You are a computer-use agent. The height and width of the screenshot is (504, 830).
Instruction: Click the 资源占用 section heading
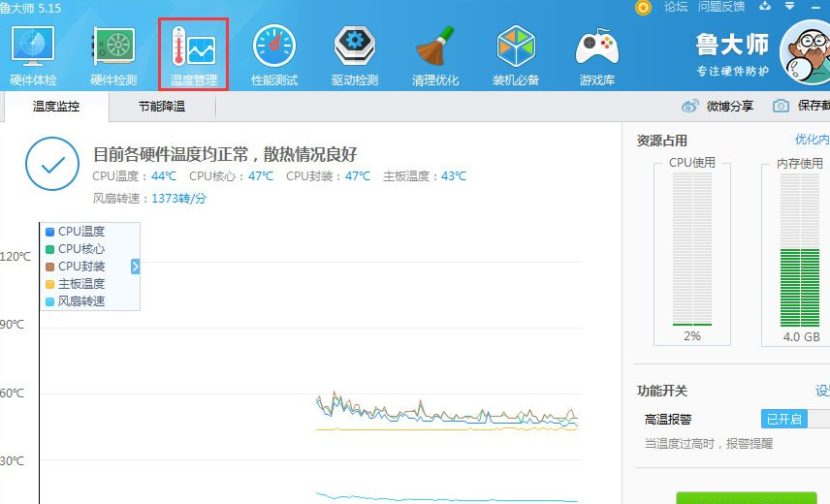(x=662, y=141)
